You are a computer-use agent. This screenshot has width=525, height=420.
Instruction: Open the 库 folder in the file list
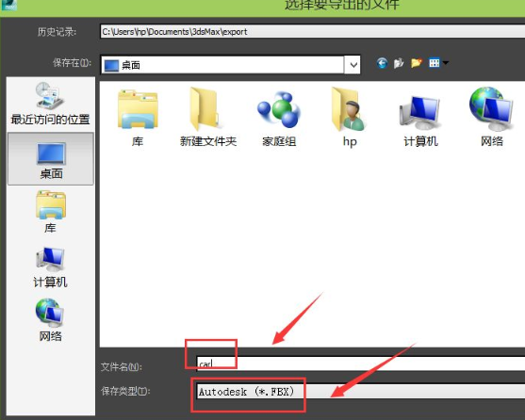pos(138,118)
